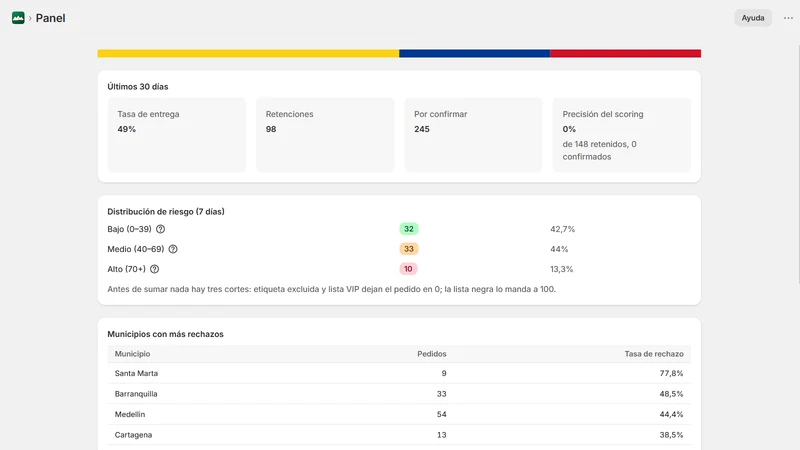This screenshot has width=800, height=450.
Task: Select the Barranquilla row
Action: coord(399,394)
